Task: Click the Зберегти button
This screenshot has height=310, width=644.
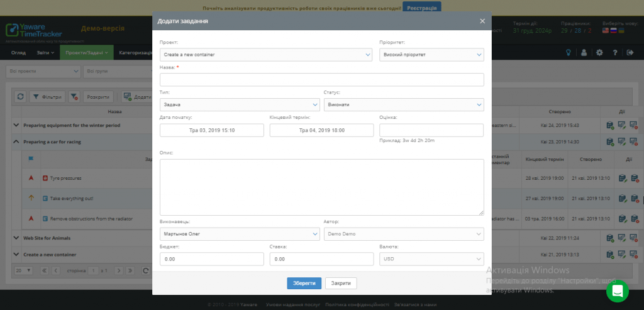Action: coord(304,283)
